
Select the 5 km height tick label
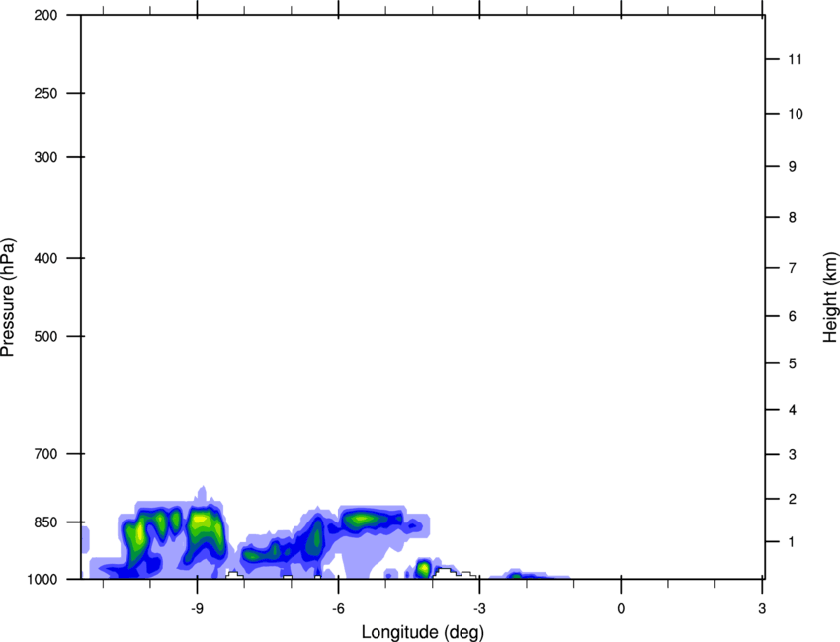point(791,364)
